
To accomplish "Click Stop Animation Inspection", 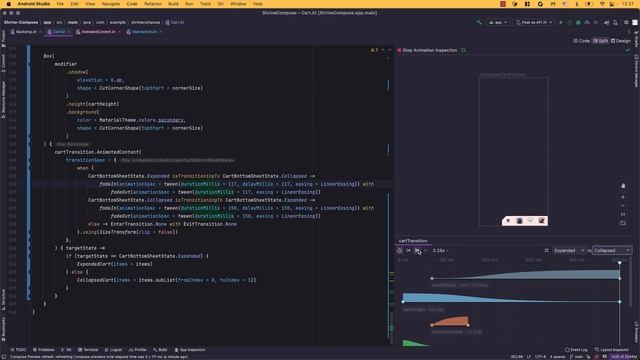I will click(x=427, y=50).
